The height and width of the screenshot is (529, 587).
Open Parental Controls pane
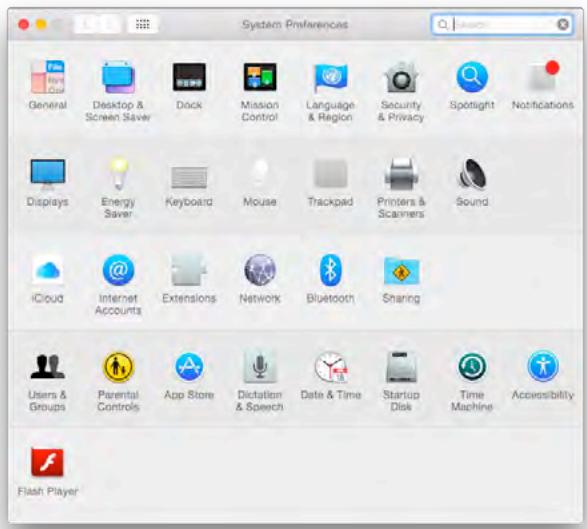(118, 367)
